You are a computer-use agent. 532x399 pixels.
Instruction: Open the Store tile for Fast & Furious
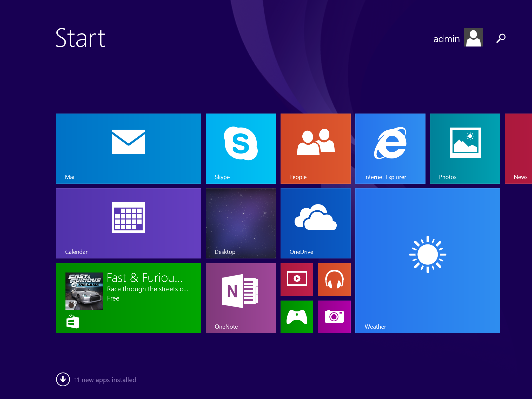(128, 298)
